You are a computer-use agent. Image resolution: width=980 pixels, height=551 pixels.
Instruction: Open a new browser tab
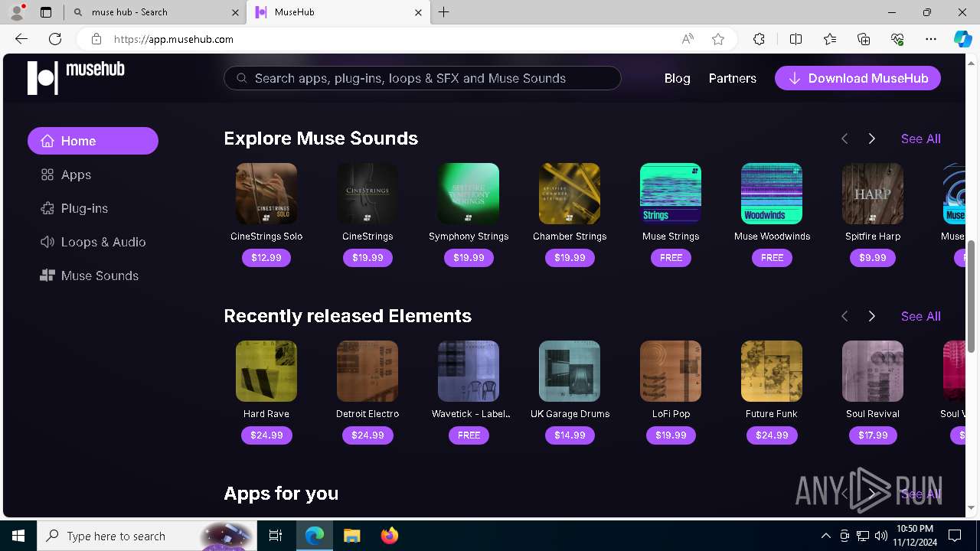[x=444, y=12]
